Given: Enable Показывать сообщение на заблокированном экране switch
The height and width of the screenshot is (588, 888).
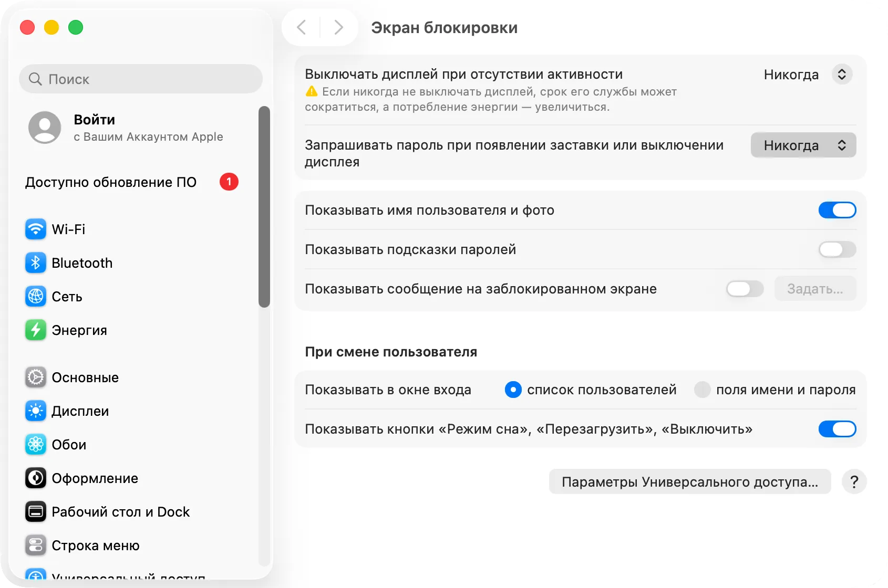Looking at the screenshot, I should click(745, 289).
